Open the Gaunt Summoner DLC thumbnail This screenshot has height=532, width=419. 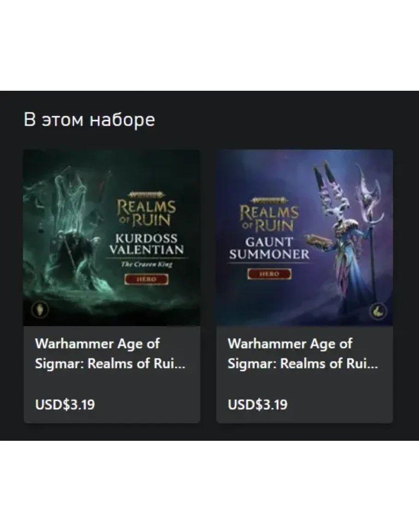(x=305, y=238)
